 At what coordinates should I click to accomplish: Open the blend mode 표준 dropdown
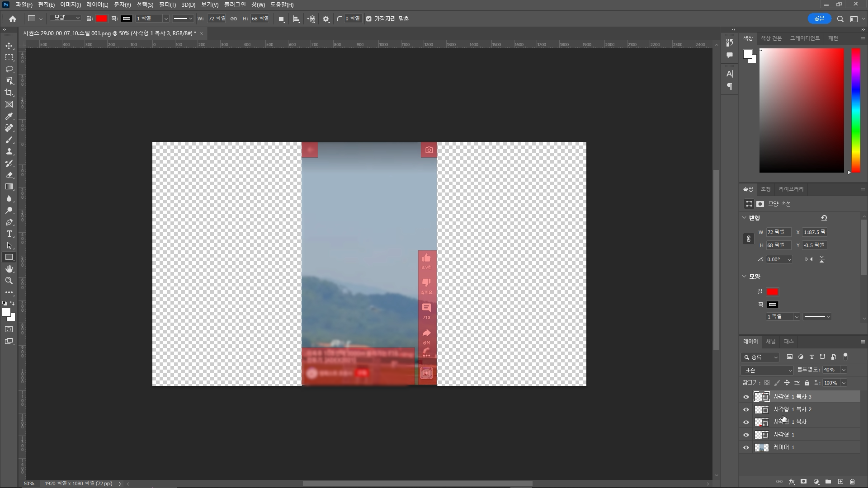[767, 370]
